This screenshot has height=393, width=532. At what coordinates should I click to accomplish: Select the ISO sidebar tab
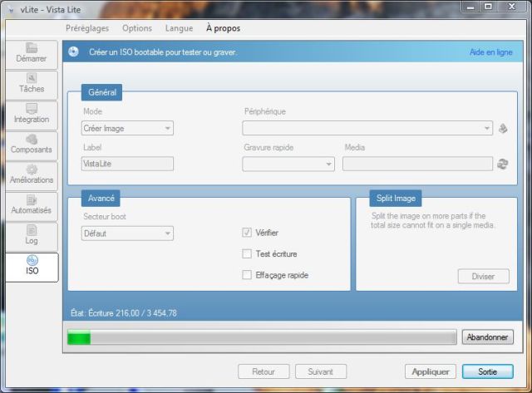(32, 267)
